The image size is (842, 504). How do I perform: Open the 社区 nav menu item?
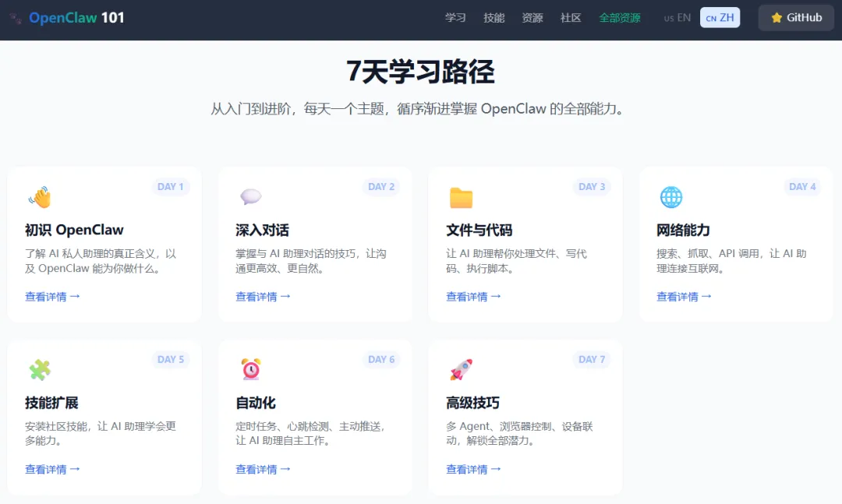pyautogui.click(x=571, y=18)
